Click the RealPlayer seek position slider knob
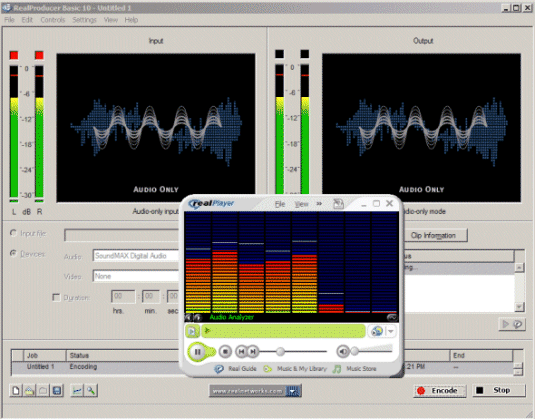 coord(280,351)
